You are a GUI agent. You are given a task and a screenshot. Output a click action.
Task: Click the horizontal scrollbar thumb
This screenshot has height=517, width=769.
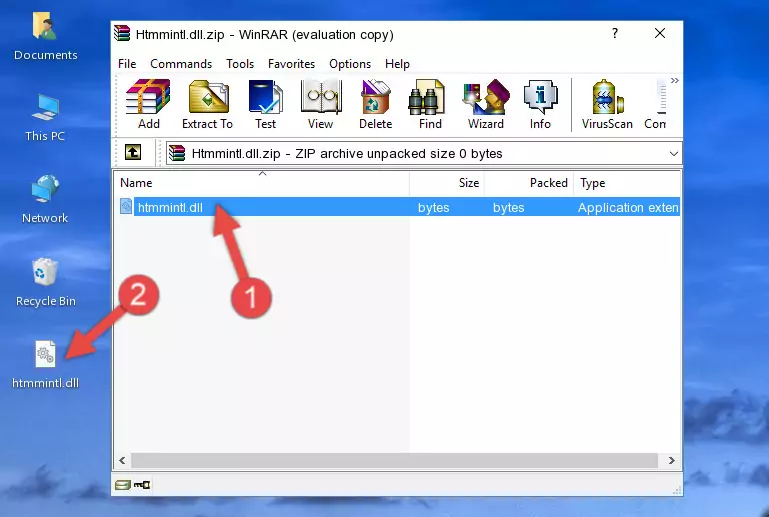(x=394, y=460)
